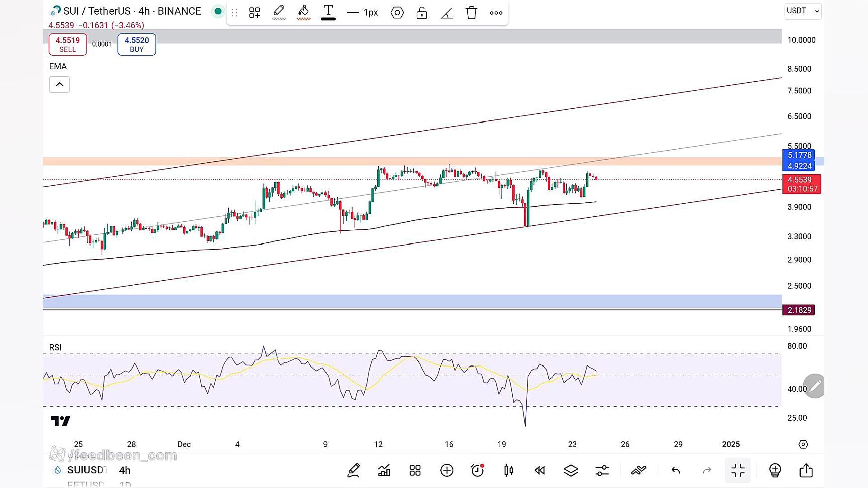
Task: Collapse the indicator legend chevron
Action: 59,84
